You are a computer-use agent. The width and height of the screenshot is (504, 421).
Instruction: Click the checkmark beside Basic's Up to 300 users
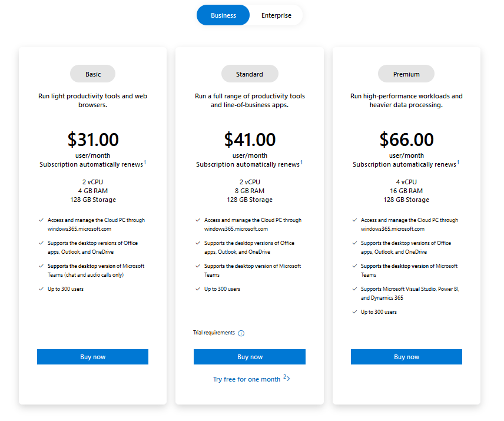[x=41, y=289]
